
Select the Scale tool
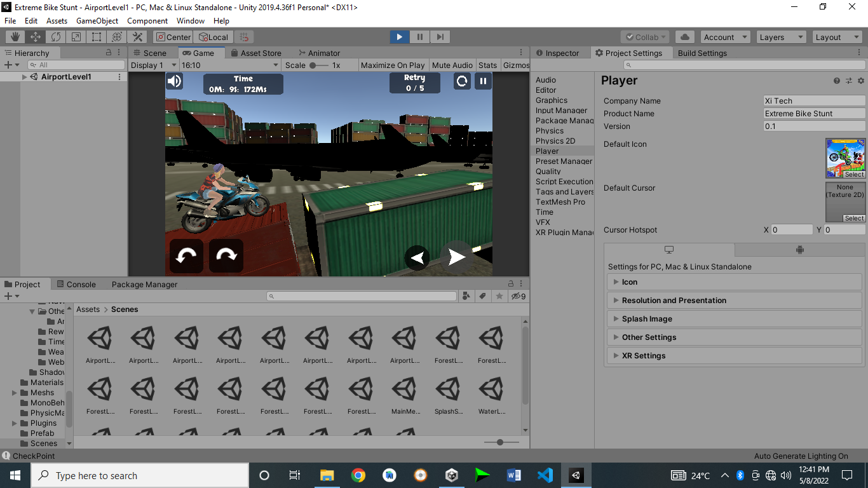point(76,36)
